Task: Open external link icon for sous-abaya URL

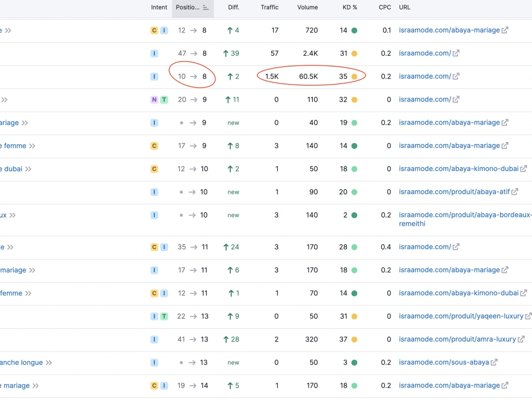Action: (494, 362)
